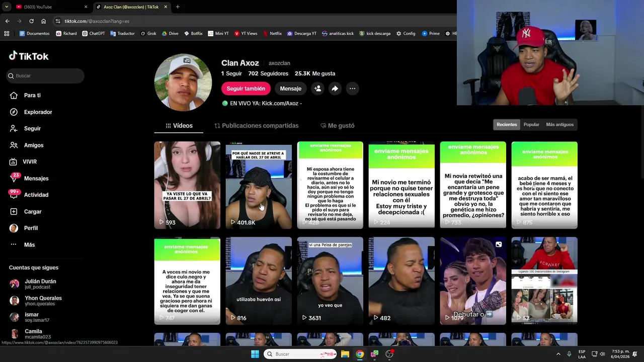This screenshot has width=644, height=362.
Task: Click the add friend icon on profile
Action: [317, 88]
